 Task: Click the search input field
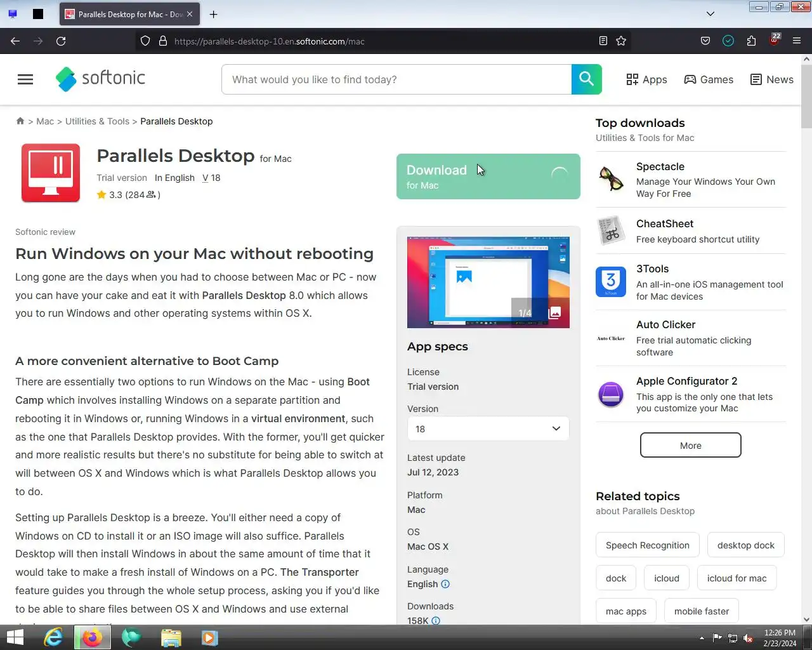[396, 79]
